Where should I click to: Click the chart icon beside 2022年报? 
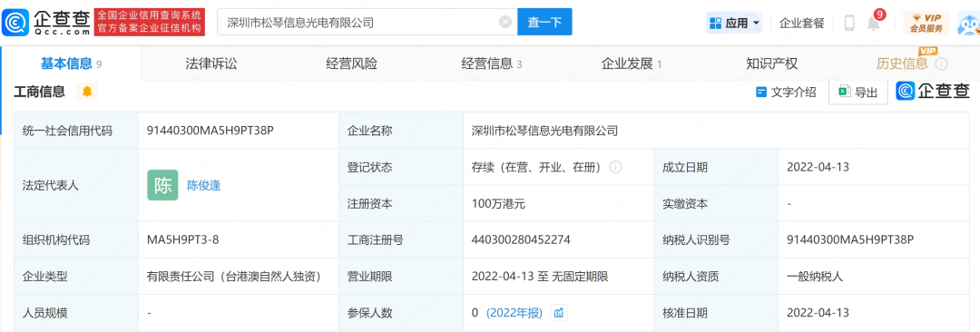pos(559,313)
